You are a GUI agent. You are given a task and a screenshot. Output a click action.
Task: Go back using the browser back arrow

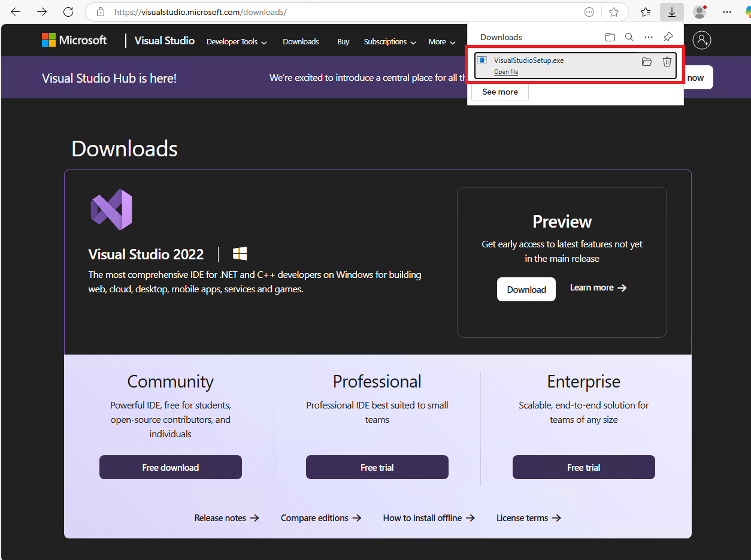point(16,12)
